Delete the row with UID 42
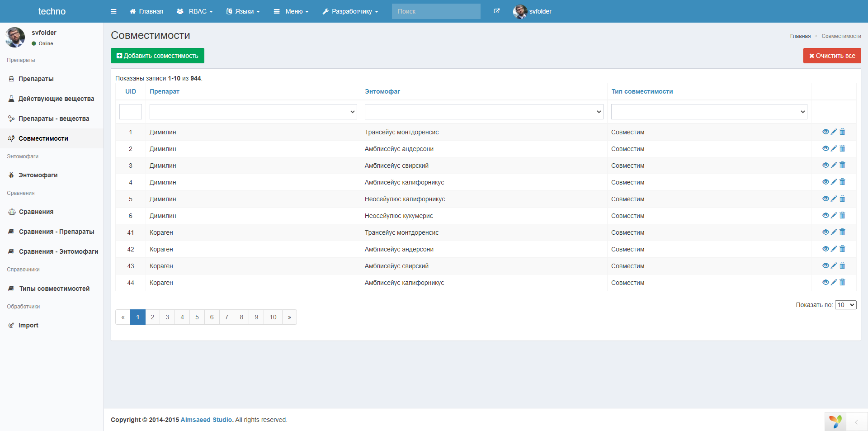The image size is (868, 431). click(x=842, y=249)
